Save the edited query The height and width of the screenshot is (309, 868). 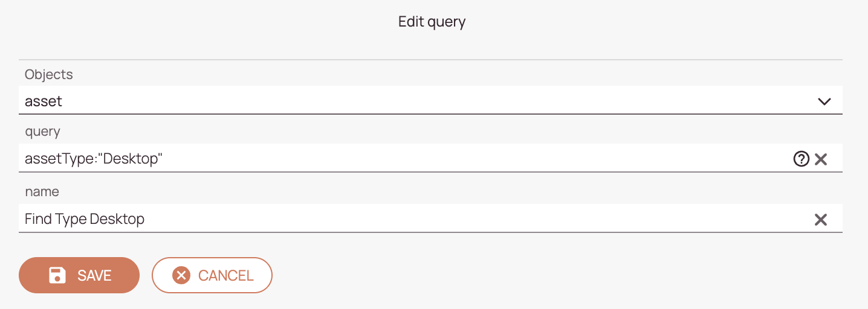tap(79, 275)
